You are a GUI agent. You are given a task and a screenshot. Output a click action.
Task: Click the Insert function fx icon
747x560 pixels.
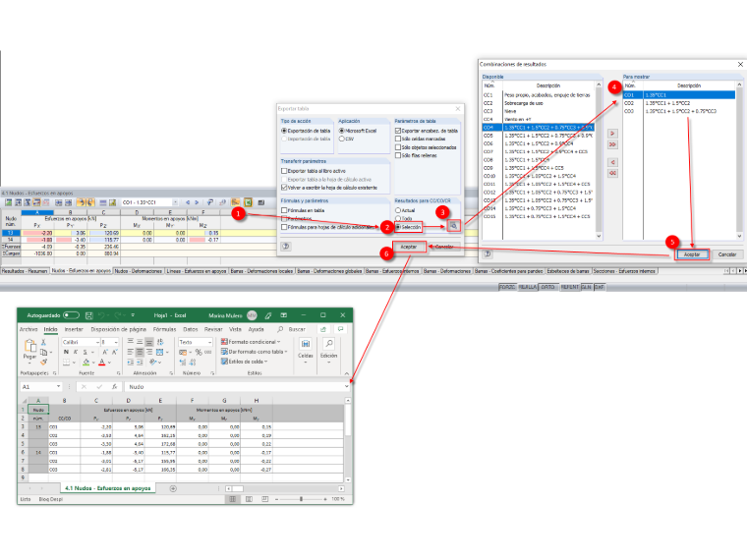pos(114,387)
